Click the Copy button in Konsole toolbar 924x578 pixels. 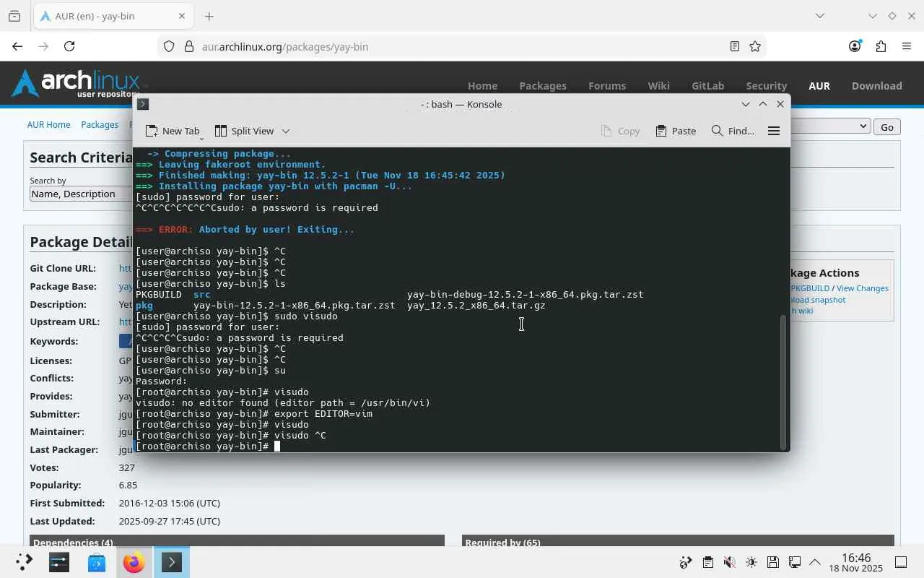click(620, 131)
